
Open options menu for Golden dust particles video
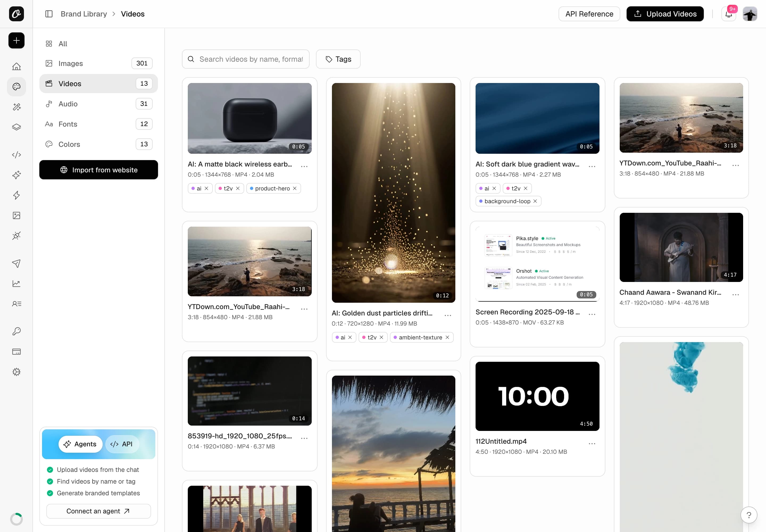448,315
